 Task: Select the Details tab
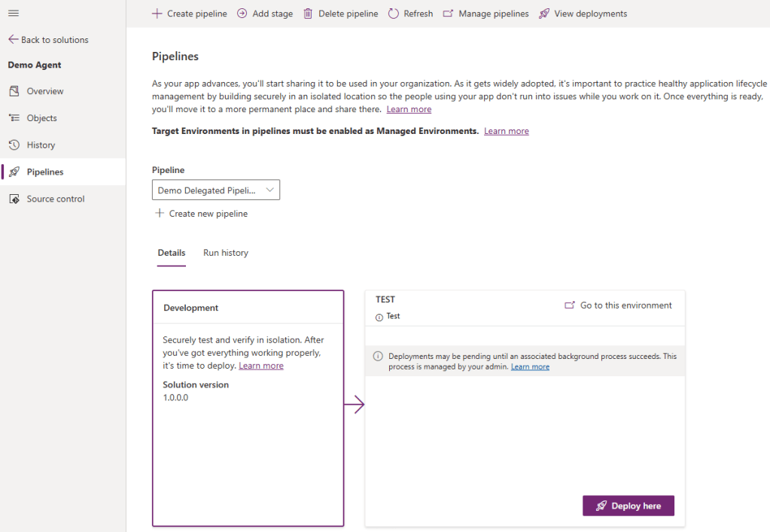(x=172, y=253)
